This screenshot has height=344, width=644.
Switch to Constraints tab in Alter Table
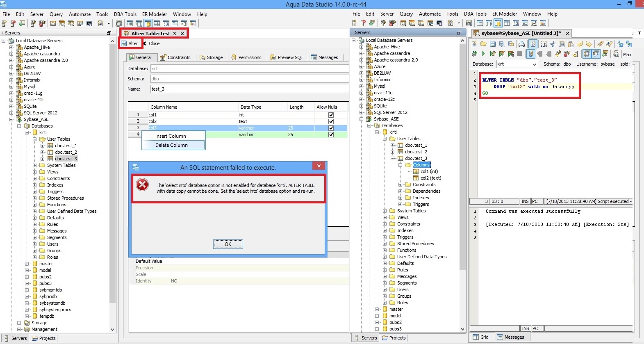coord(175,57)
